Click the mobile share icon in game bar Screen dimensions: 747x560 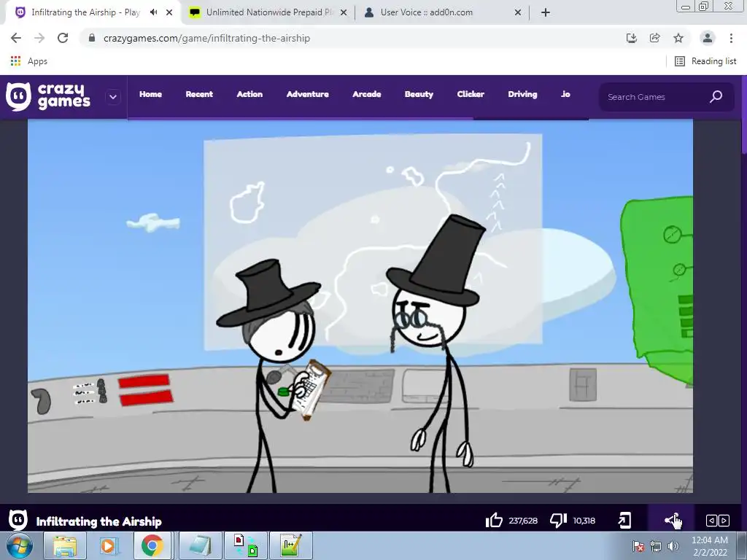[624, 521]
